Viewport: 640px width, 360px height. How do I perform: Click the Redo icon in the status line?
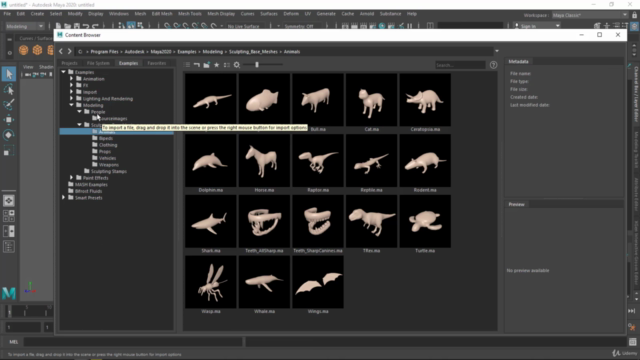(x=95, y=26)
